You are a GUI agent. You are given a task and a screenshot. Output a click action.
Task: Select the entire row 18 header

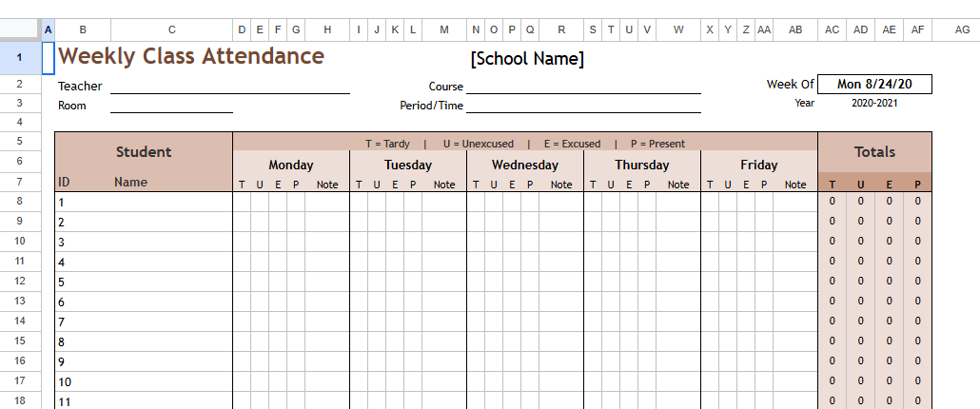pos(20,401)
